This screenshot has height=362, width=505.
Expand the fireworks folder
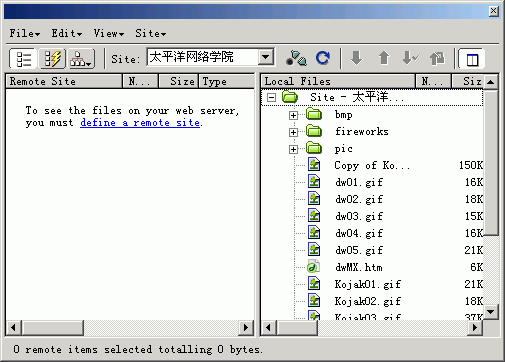tap(293, 132)
